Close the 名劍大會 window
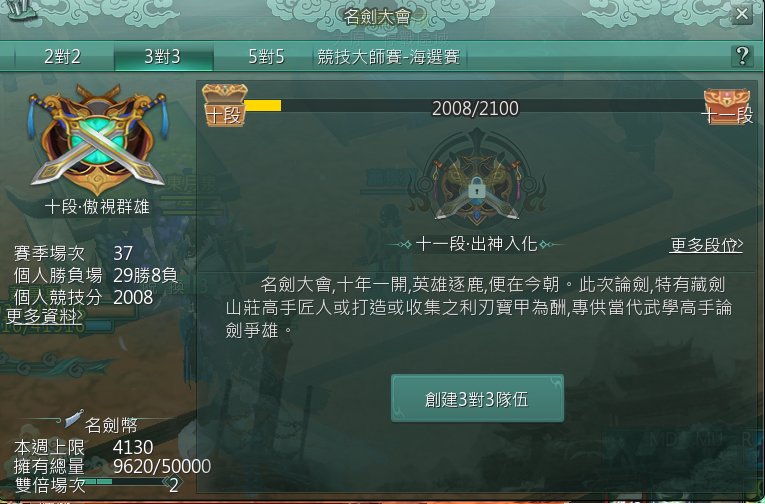The width and height of the screenshot is (765, 504). 742,14
